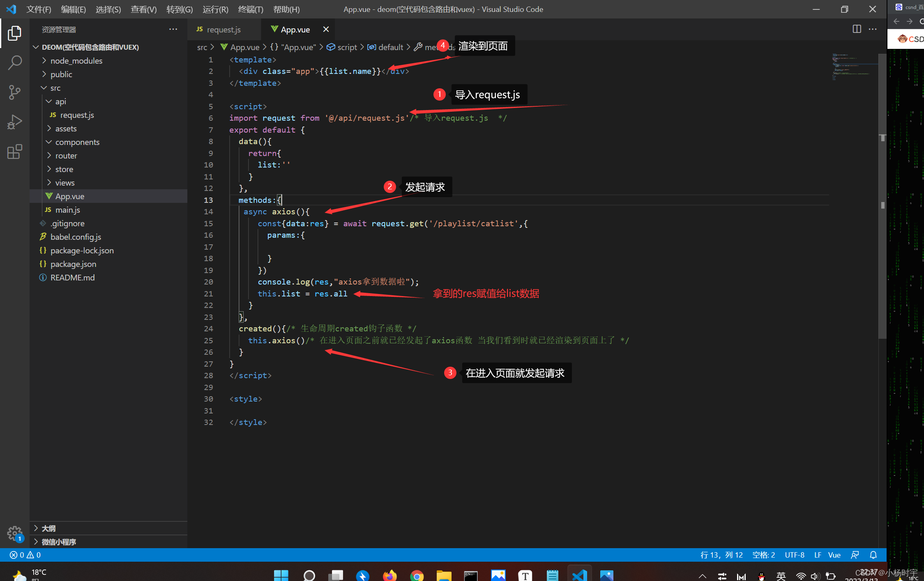Click the Vue language mode indicator
The width and height of the screenshot is (924, 581).
coord(834,555)
